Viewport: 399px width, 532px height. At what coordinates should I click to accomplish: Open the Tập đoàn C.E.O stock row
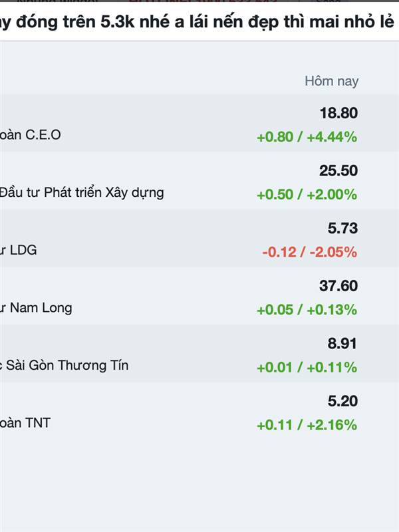pyautogui.click(x=199, y=123)
